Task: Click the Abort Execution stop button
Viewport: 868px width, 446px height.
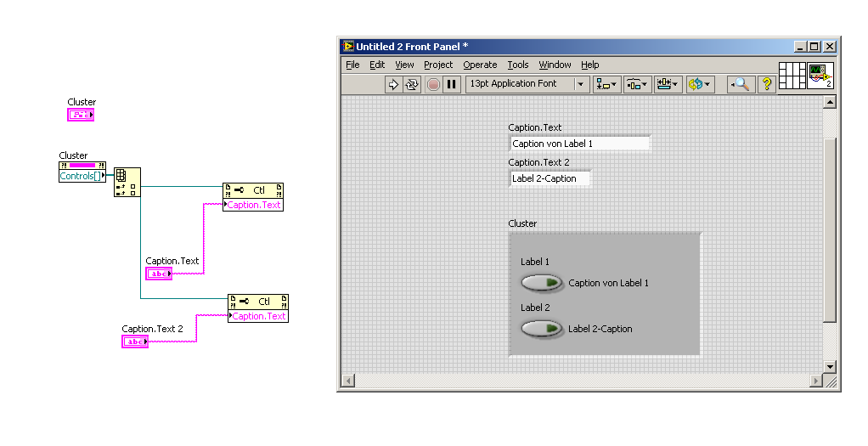Action: (433, 84)
